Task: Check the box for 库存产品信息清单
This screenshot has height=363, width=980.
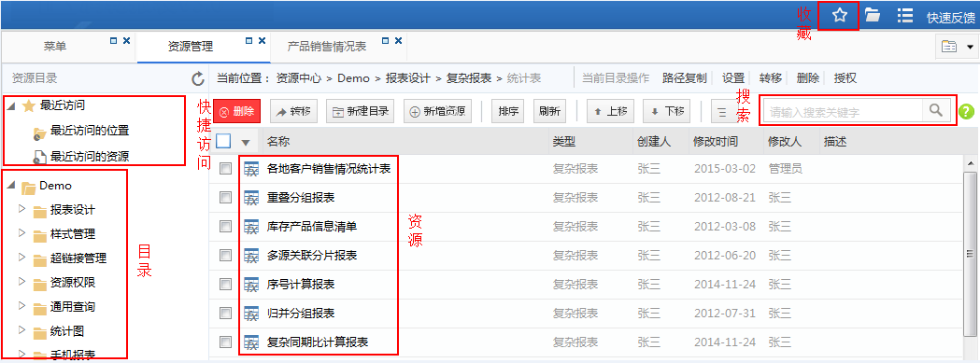Action: pyautogui.click(x=226, y=226)
